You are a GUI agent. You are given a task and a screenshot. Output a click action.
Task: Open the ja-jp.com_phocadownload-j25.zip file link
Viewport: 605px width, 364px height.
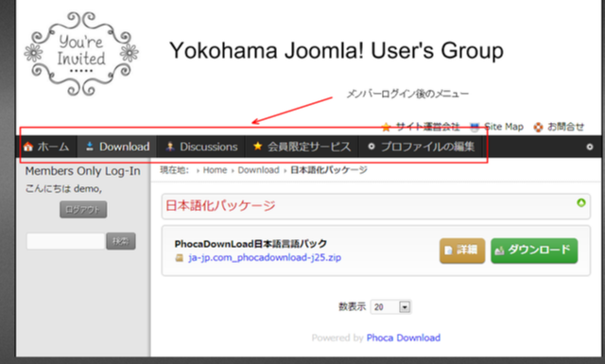click(265, 257)
